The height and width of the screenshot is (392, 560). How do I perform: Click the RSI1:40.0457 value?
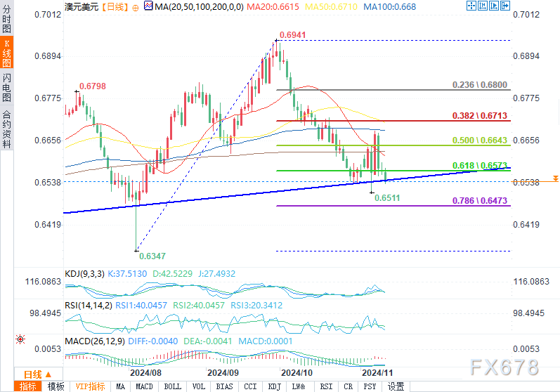tap(141, 306)
